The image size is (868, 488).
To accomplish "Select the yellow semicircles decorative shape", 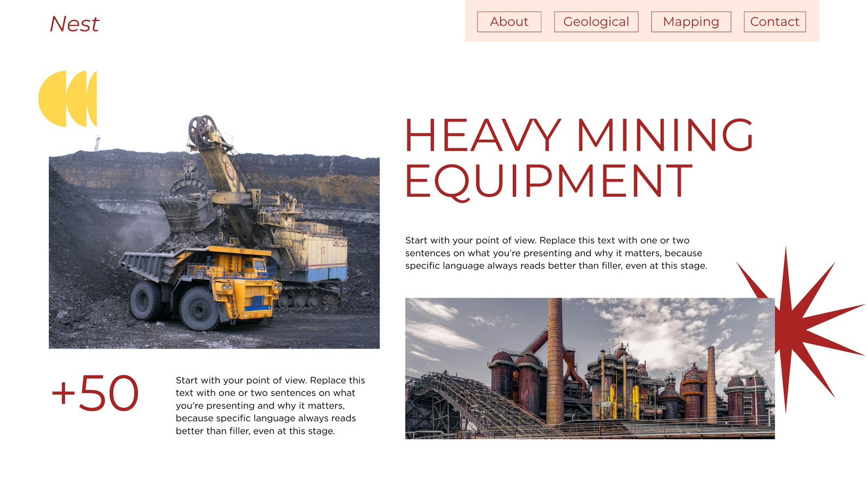I will pyautogui.click(x=68, y=99).
